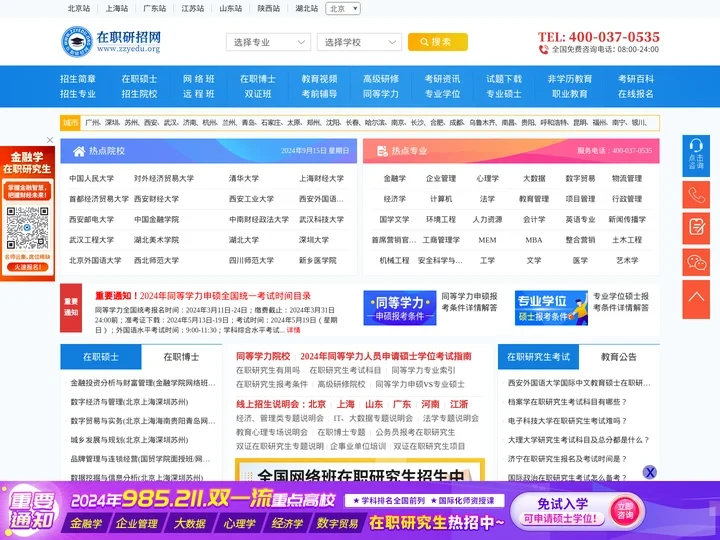Image resolution: width=720 pixels, height=540 pixels.
Task: Select the 在职硕士 tab
Action: pyautogui.click(x=101, y=357)
